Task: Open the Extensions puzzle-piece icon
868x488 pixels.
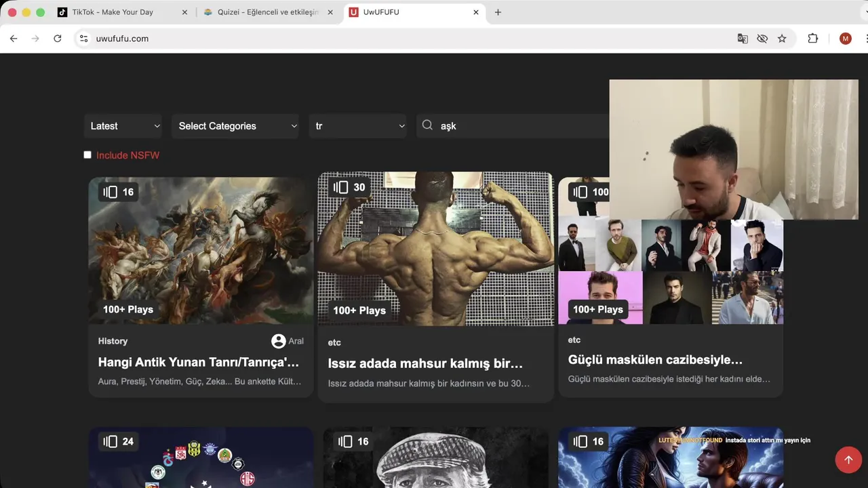Action: pyautogui.click(x=813, y=39)
